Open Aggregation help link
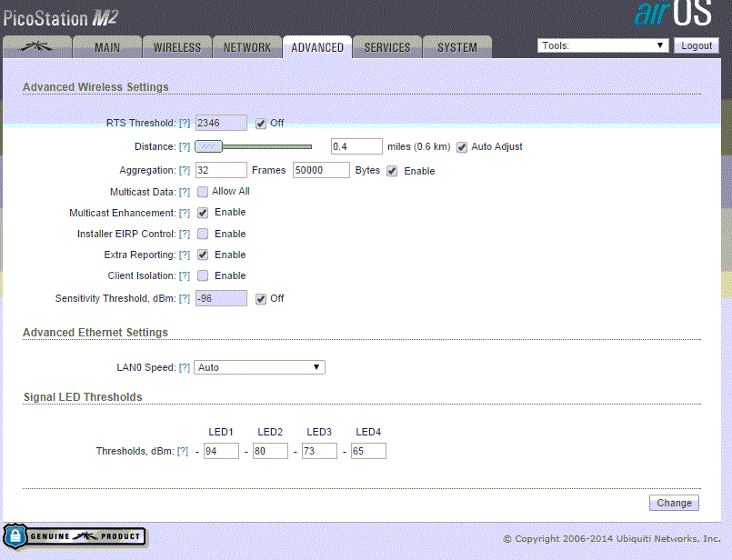Image resolution: width=732 pixels, height=560 pixels. pos(185,171)
